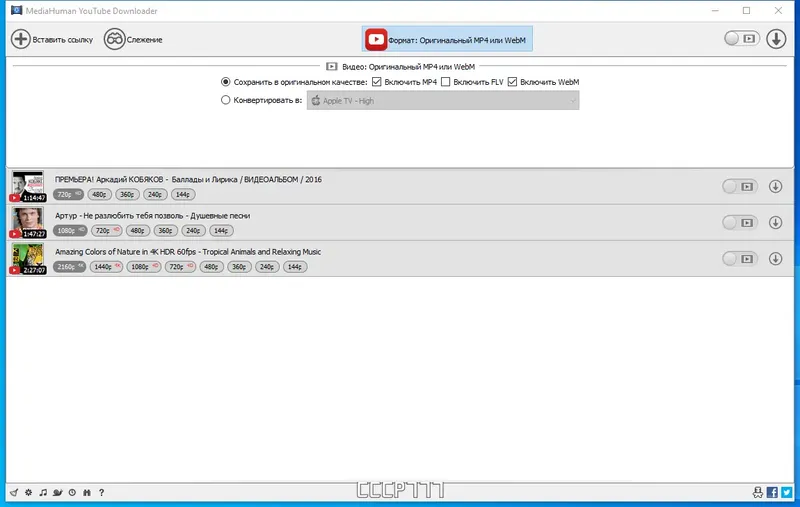Image resolution: width=800 pixels, height=507 pixels.
Task: Select the Артур - Не разлюбить тебя title
Action: [x=153, y=216]
